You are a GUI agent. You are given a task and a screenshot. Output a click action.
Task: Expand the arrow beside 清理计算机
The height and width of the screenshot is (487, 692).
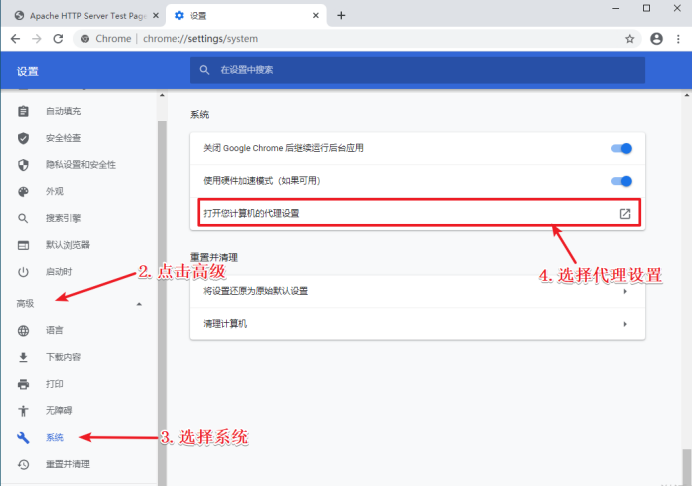tap(624, 324)
